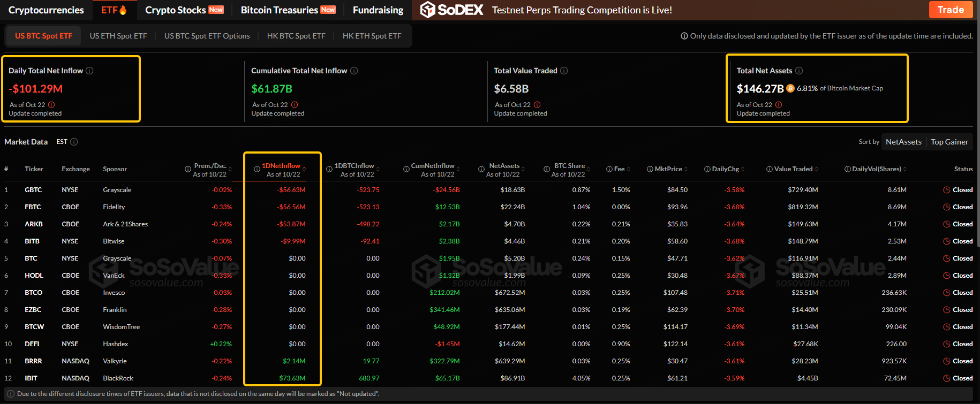980x404 pixels.
Task: Click the info icon beside Total Net Assets
Action: [799, 71]
